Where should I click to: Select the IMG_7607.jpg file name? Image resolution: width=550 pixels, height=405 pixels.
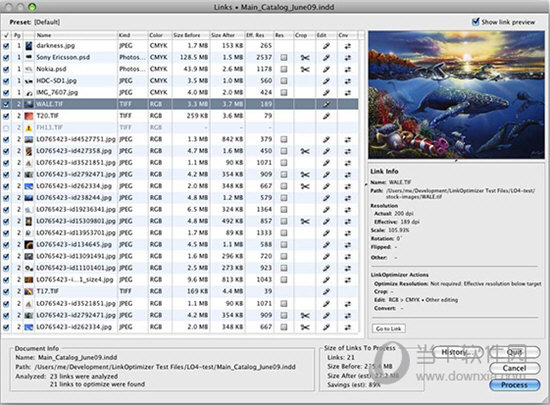pyautogui.click(x=57, y=93)
